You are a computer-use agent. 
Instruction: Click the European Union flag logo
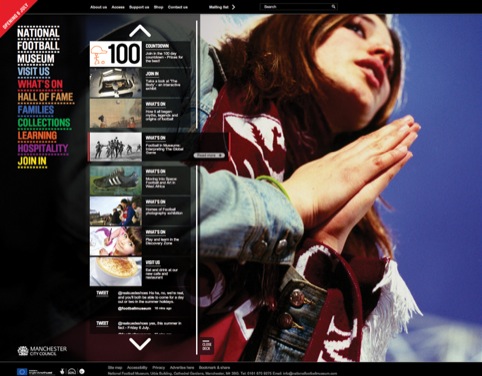22,371
